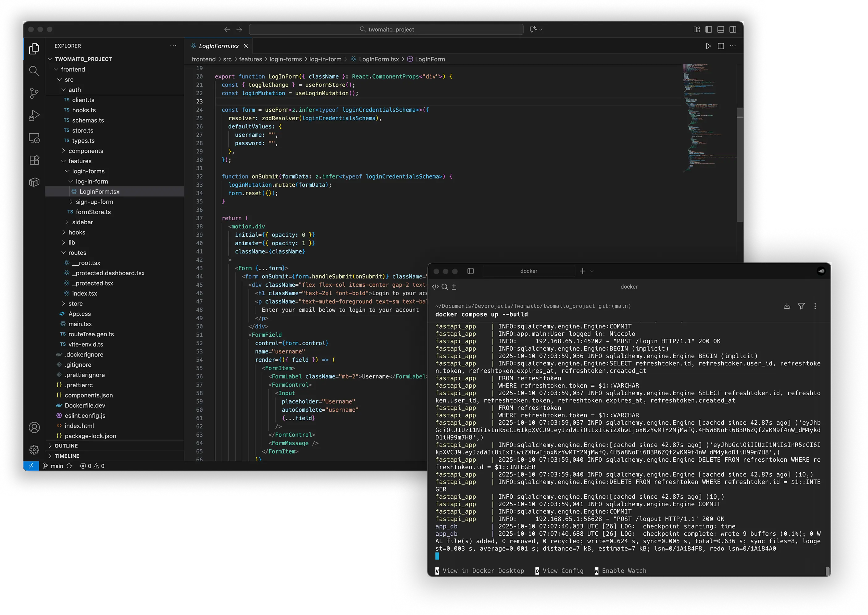Open formStore.ts file

pyautogui.click(x=115, y=212)
